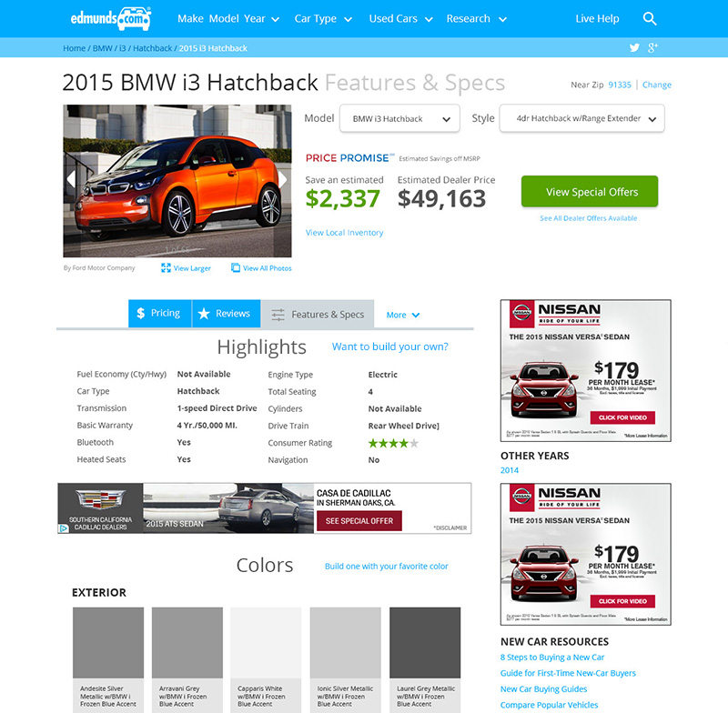The width and height of the screenshot is (728, 713).
Task: Click the edmunds.com logo
Action: [110, 18]
